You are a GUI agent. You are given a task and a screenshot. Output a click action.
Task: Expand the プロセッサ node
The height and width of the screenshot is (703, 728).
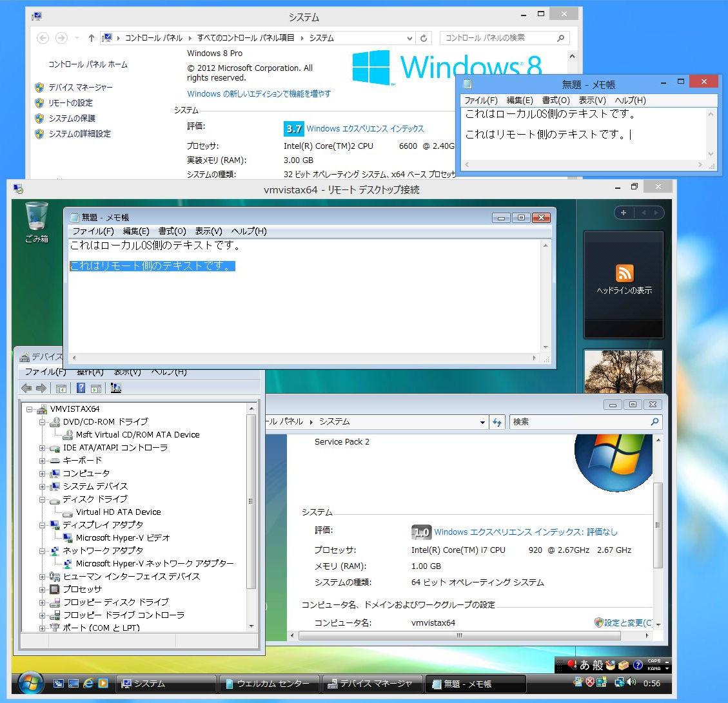point(43,590)
